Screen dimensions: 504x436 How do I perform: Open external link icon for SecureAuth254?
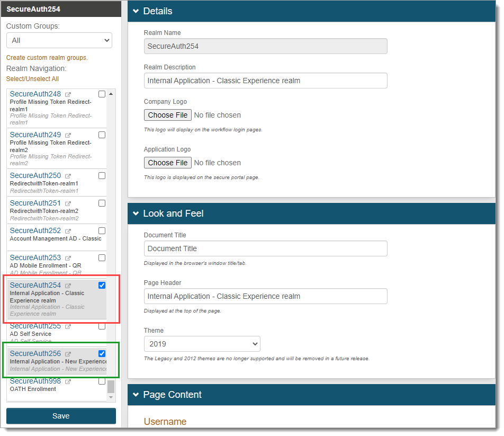68,286
